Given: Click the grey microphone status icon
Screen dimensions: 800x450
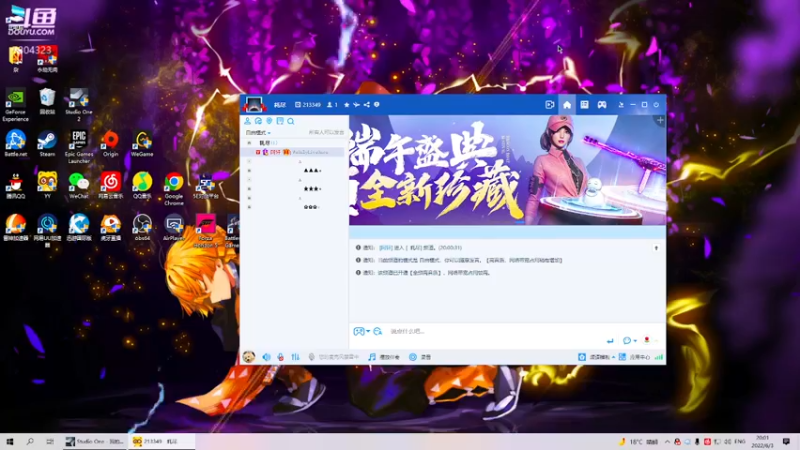Looking at the screenshot, I should [311, 357].
